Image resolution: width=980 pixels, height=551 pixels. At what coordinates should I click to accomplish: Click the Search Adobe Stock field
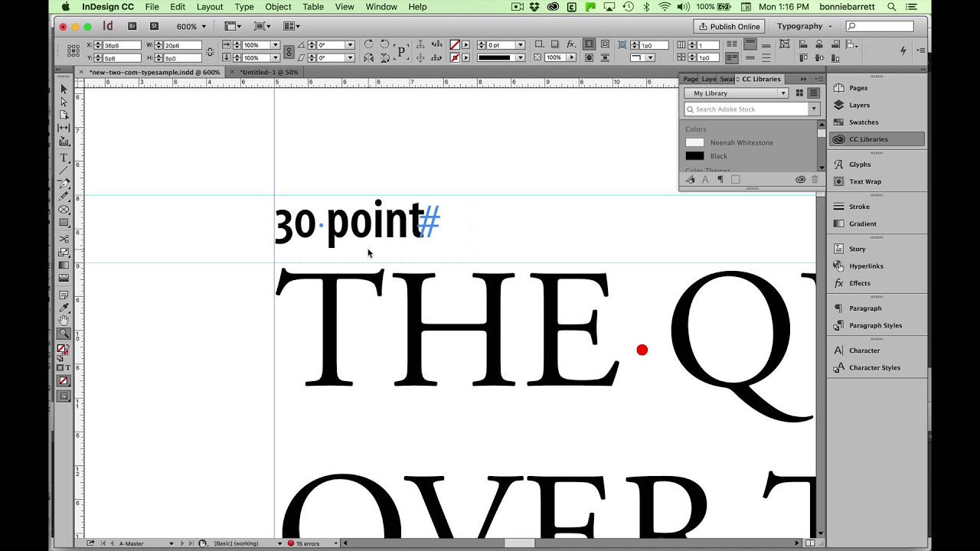coord(747,109)
